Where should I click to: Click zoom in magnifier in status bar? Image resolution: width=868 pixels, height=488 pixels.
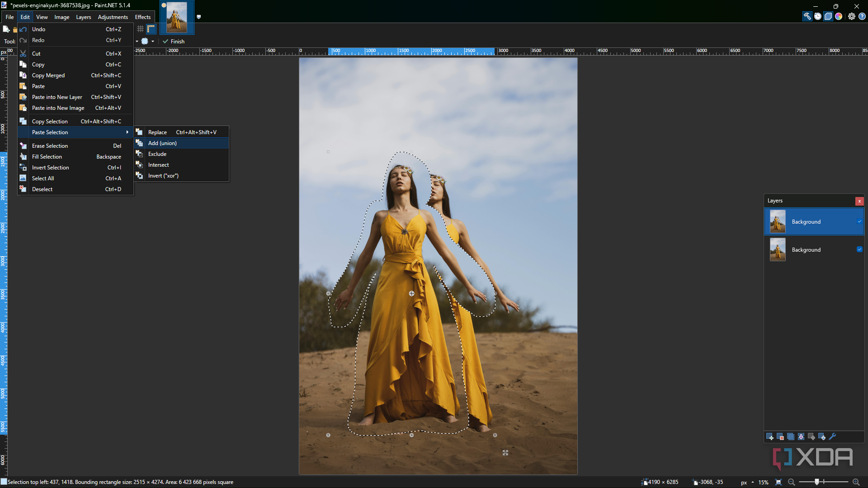(856, 482)
